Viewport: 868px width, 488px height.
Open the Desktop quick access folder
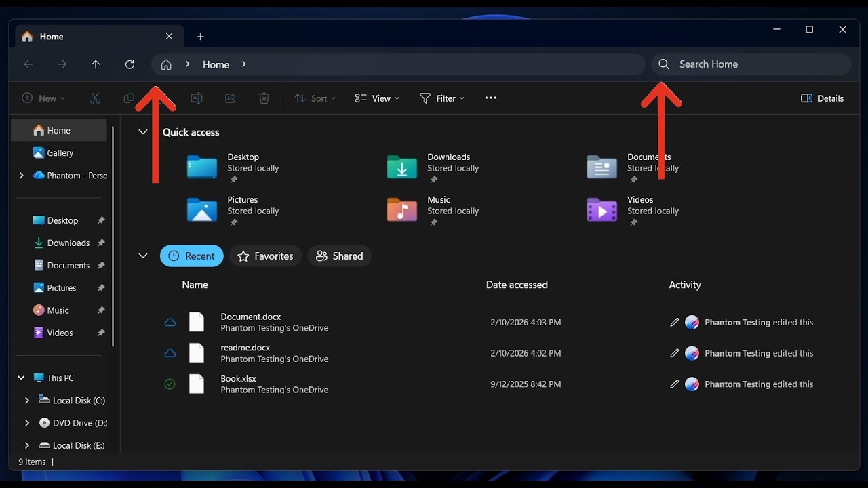(x=233, y=167)
